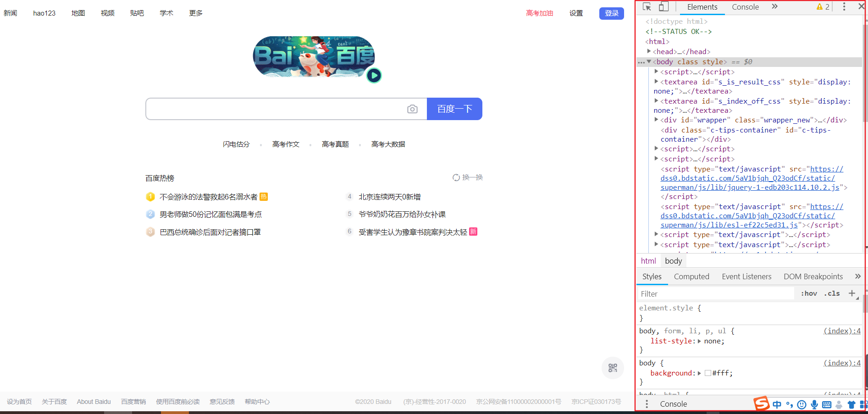Toggle the IME punctuation mode icon
The image size is (868, 414).
789,404
